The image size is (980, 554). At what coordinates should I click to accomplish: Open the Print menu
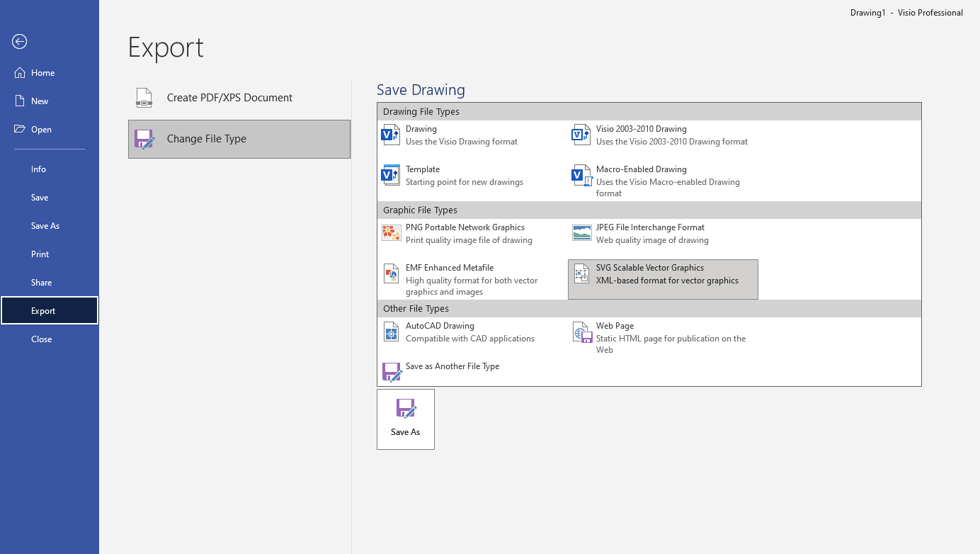(x=39, y=254)
